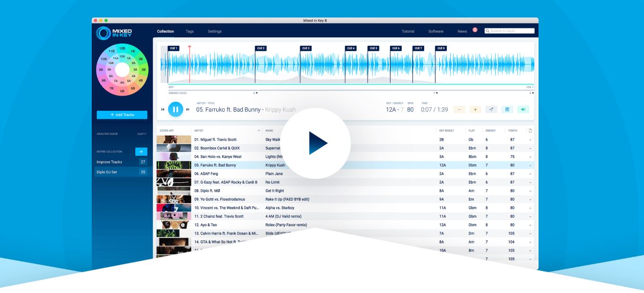
Task: Click the Flat column header
Action: coord(471,131)
